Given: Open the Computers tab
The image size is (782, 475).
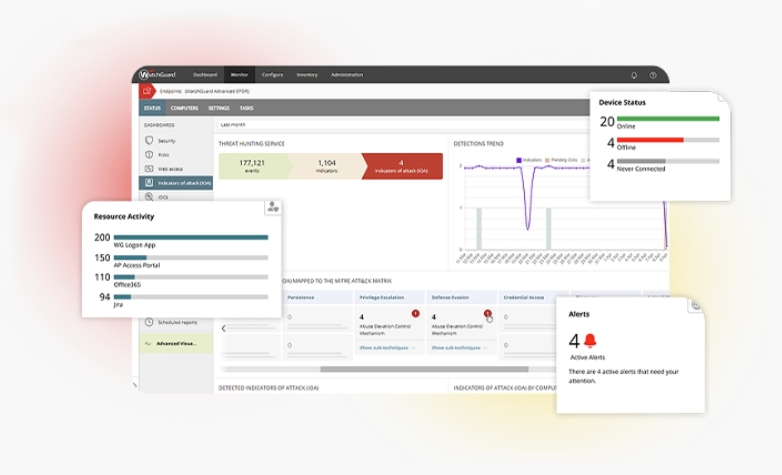Looking at the screenshot, I should click(x=183, y=108).
